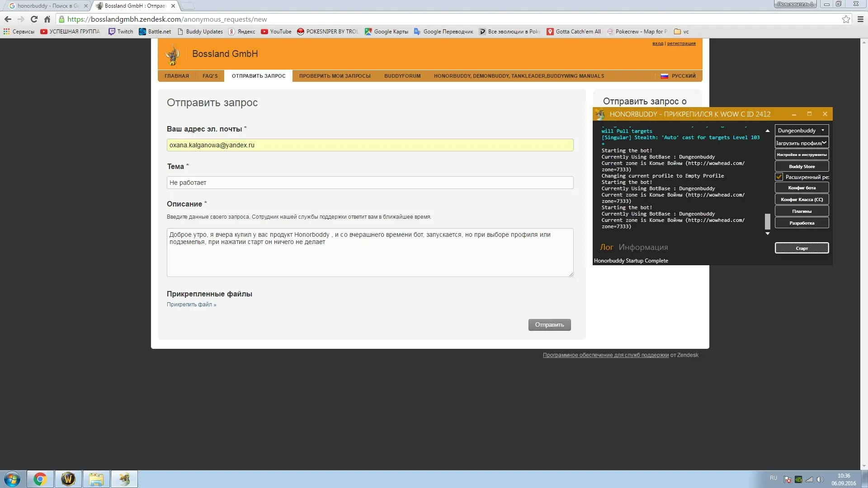Screen dimensions: 868x488
Task: Click the Тема subject input field
Action: pos(370,183)
